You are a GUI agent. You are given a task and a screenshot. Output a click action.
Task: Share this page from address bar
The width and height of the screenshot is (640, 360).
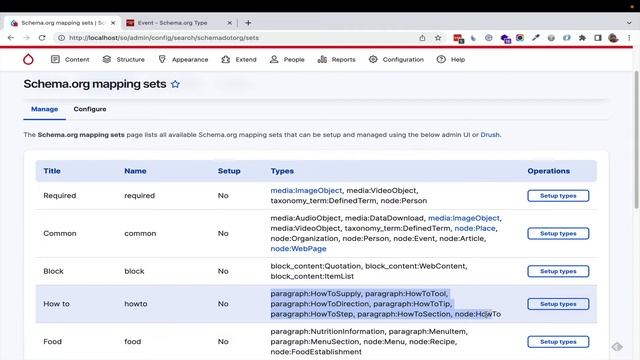point(422,38)
